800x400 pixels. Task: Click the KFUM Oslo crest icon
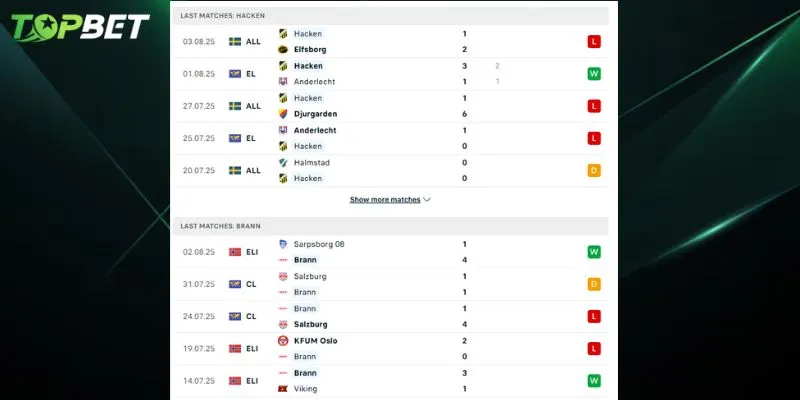(283, 341)
